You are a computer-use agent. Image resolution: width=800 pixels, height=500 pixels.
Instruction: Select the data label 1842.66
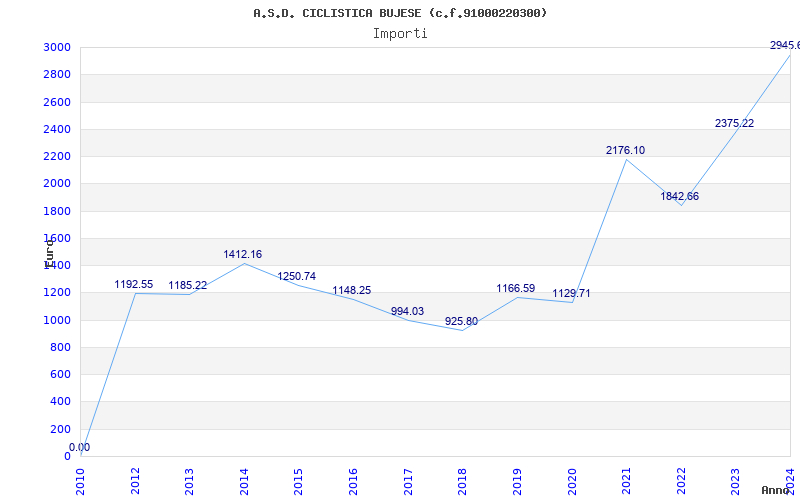click(680, 196)
